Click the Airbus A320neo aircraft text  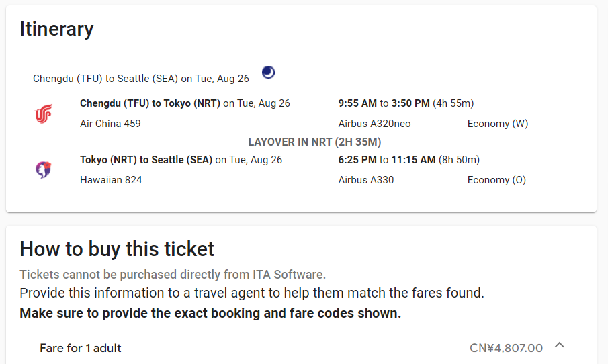374,124
